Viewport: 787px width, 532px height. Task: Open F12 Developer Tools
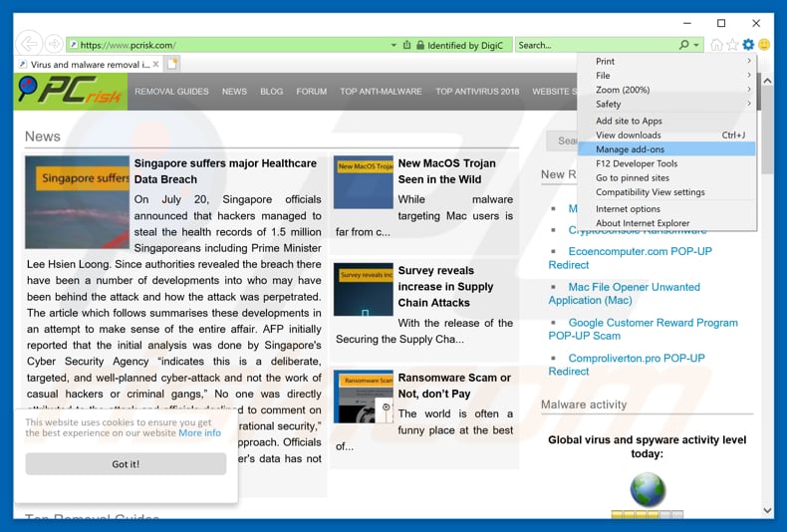pyautogui.click(x=667, y=163)
